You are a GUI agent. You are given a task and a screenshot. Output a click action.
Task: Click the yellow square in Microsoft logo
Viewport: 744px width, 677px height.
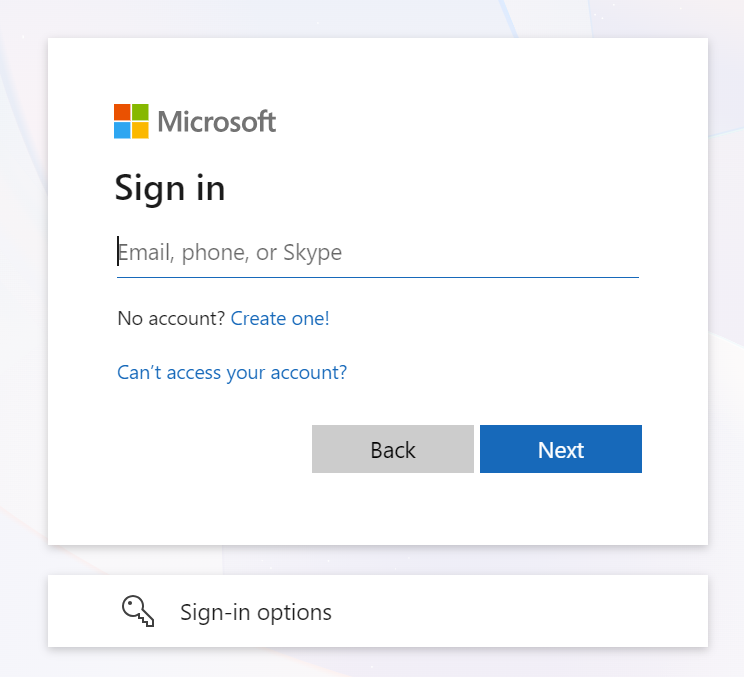140,130
